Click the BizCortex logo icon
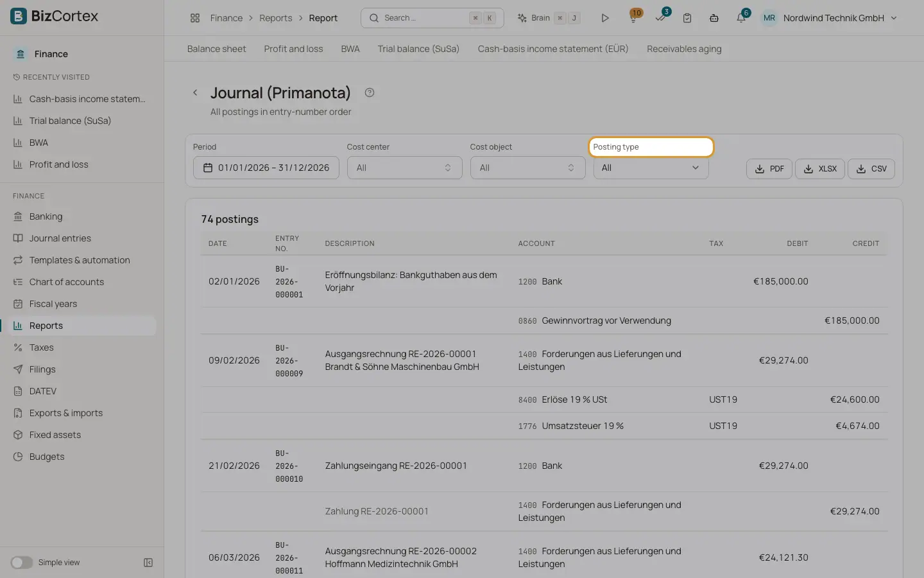Image resolution: width=924 pixels, height=578 pixels. pos(19,16)
